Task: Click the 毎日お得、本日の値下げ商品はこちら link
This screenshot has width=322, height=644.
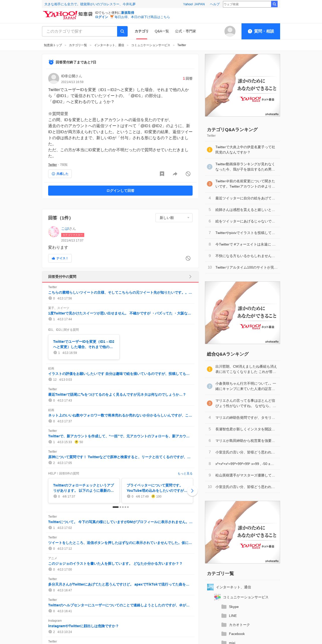Action: point(142,17)
